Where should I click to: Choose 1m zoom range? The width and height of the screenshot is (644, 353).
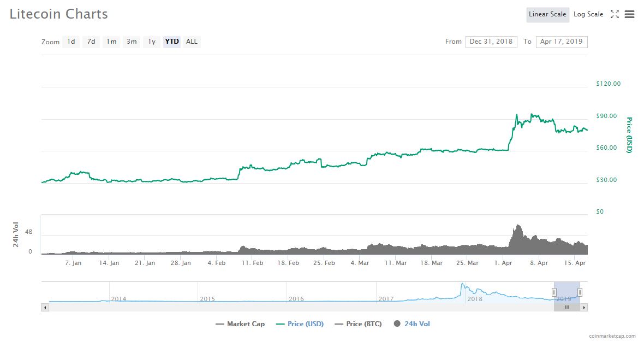111,42
